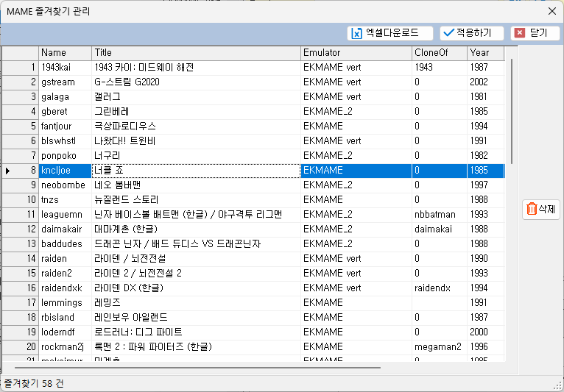
Task: Click the Emulator column header
Action: click(356, 53)
